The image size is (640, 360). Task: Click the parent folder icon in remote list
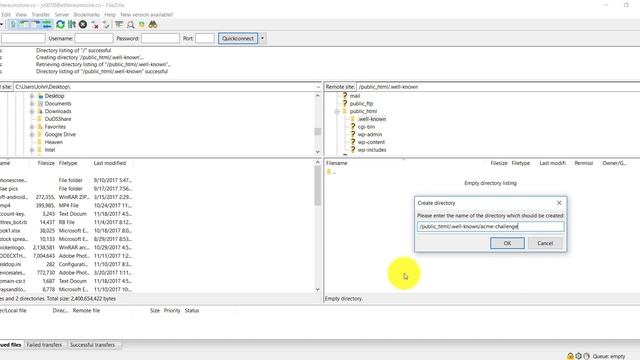[329, 172]
